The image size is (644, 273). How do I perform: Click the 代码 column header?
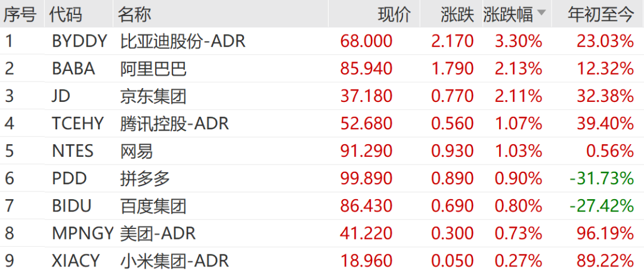pyautogui.click(x=66, y=14)
